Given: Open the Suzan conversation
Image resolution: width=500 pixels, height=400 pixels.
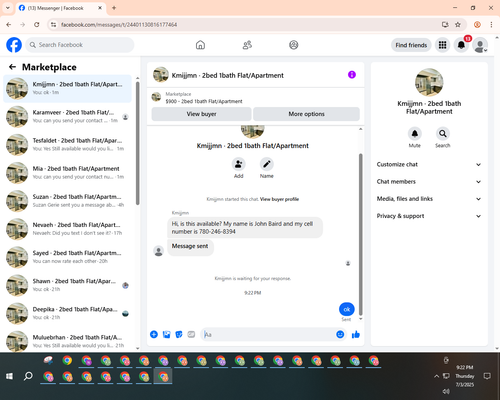Looking at the screenshot, I should [67, 201].
